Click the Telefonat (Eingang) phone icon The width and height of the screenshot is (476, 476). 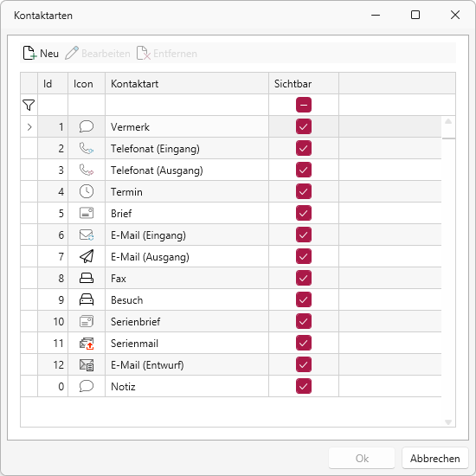tap(87, 149)
